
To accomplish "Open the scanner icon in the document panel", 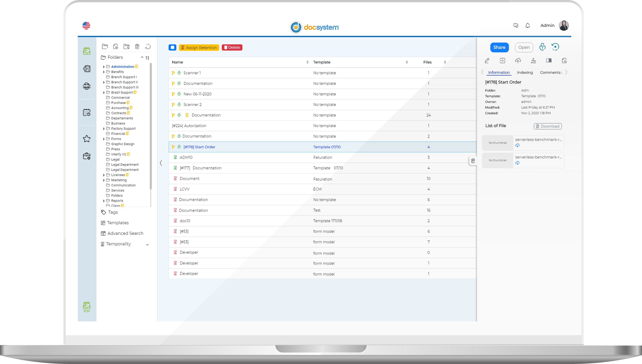I will (x=533, y=60).
